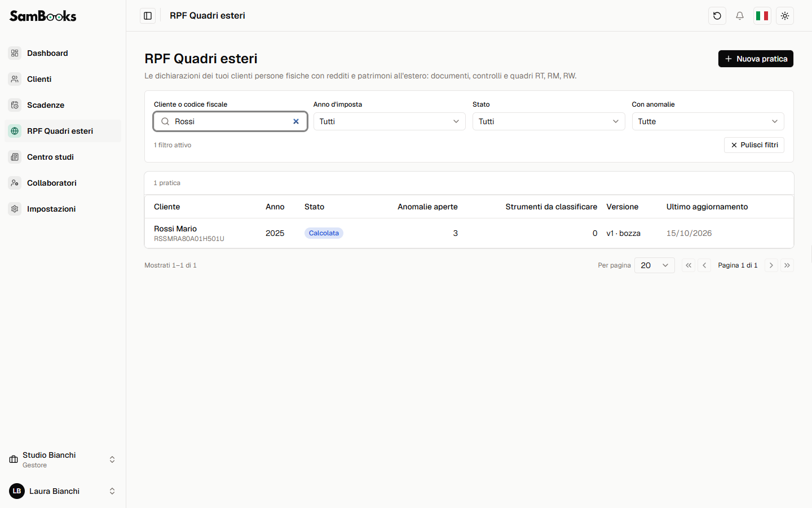Screen dimensions: 812x508
Task: Open Centro studi page
Action: point(63,157)
